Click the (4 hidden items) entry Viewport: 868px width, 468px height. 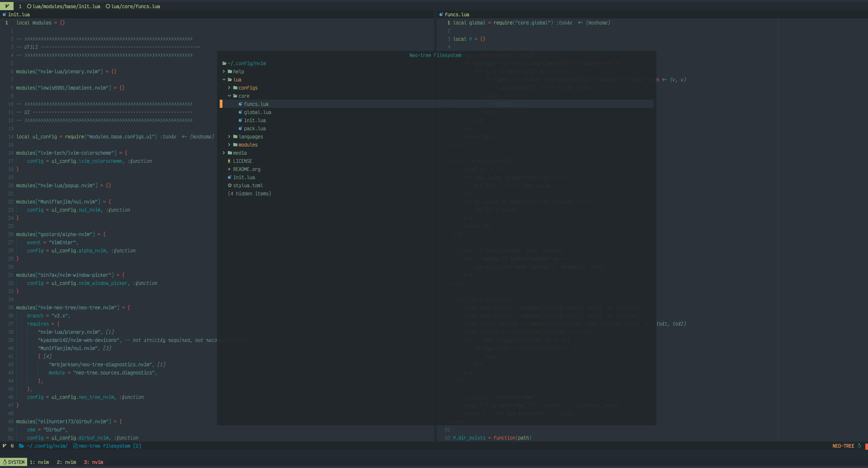(x=249, y=194)
